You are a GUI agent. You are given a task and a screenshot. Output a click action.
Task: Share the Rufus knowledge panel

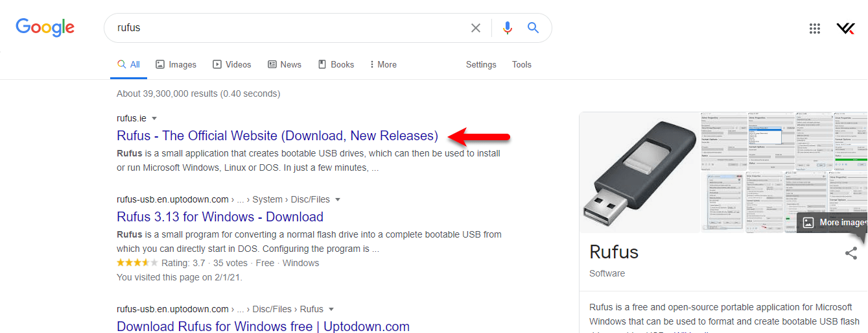point(851,253)
